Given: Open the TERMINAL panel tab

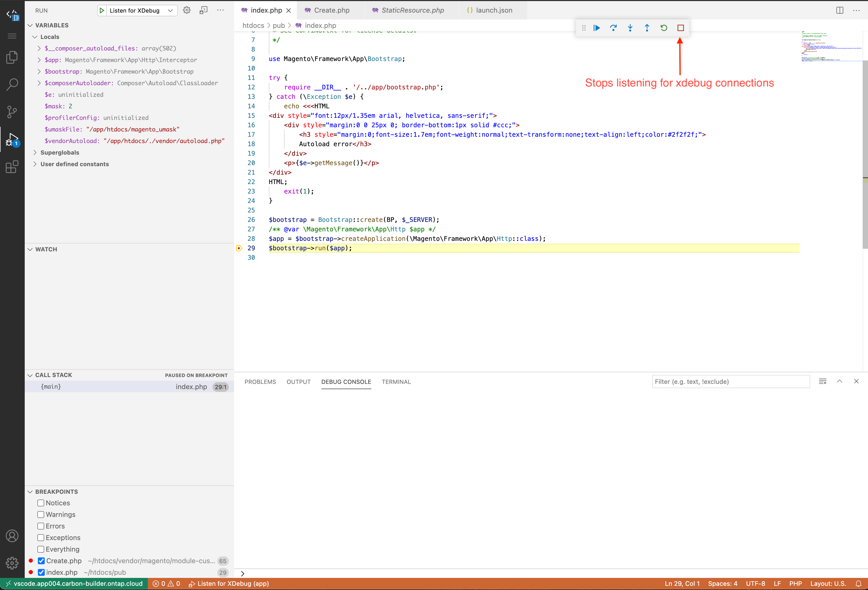Looking at the screenshot, I should click(x=396, y=382).
